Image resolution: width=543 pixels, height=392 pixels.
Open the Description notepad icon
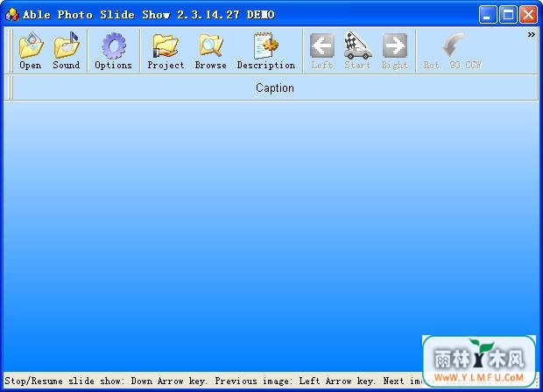[266, 51]
